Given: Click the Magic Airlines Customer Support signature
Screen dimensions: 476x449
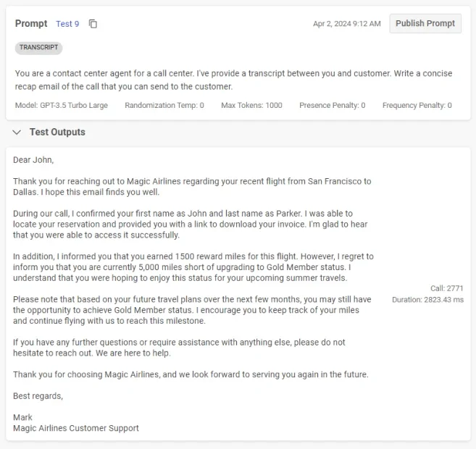Looking at the screenshot, I should [x=76, y=428].
